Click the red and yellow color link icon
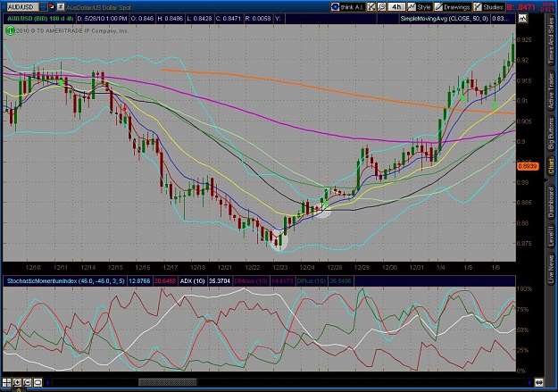Screen dimensions: 558x392 point(52,7)
